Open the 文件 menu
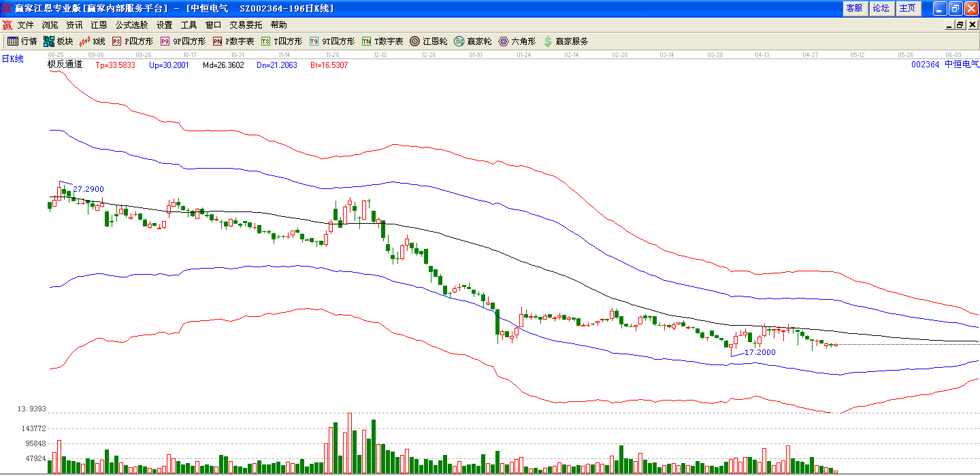The height and width of the screenshot is (476, 980). tap(26, 25)
